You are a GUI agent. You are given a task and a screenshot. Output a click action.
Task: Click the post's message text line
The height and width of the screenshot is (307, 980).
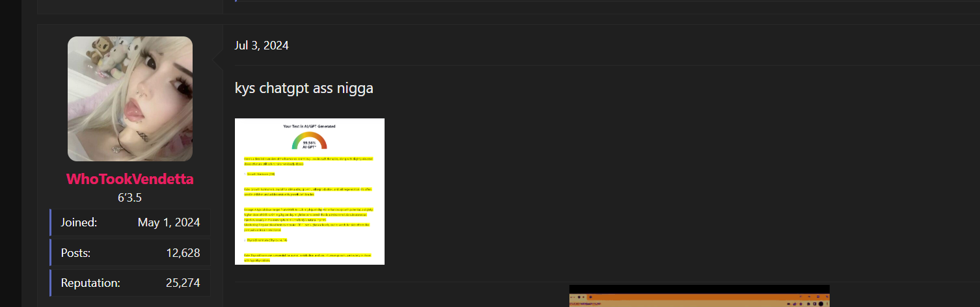[304, 88]
